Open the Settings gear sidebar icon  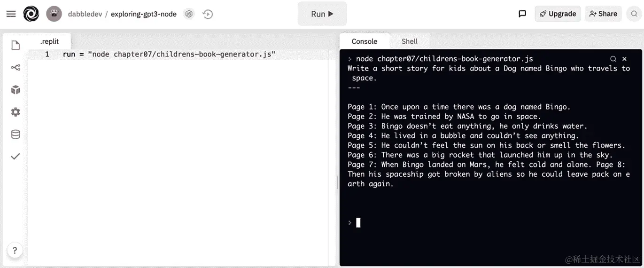point(16,112)
